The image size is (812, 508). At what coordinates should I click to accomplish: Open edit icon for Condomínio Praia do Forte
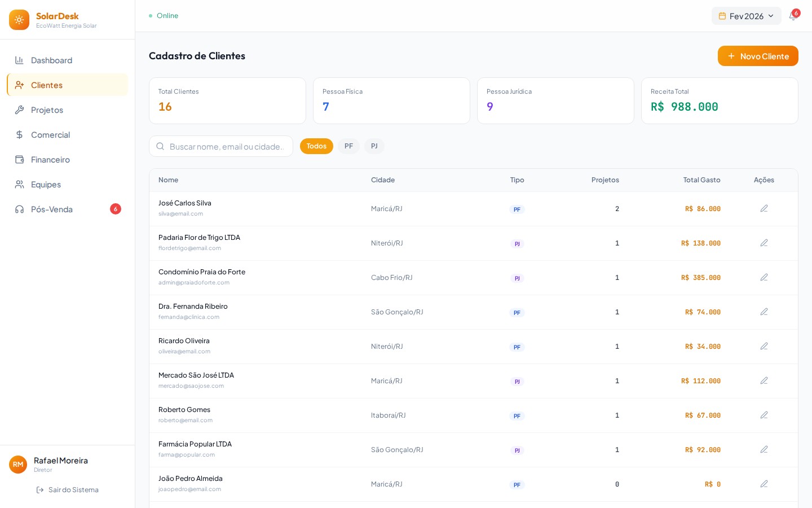pos(764,278)
